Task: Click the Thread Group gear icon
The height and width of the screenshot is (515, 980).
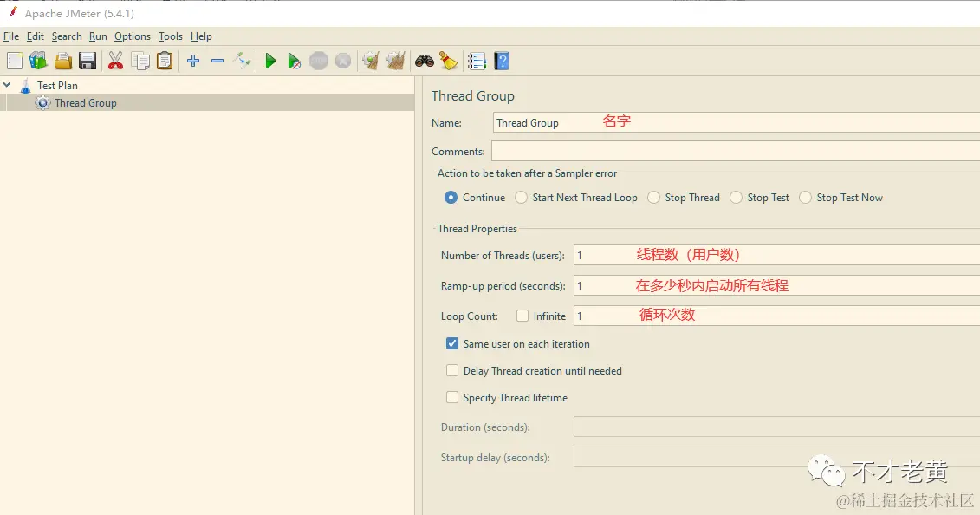Action: coord(42,103)
